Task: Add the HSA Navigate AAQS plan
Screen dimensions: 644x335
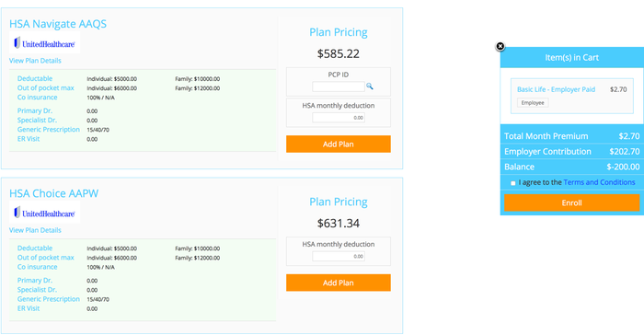Action: (338, 144)
